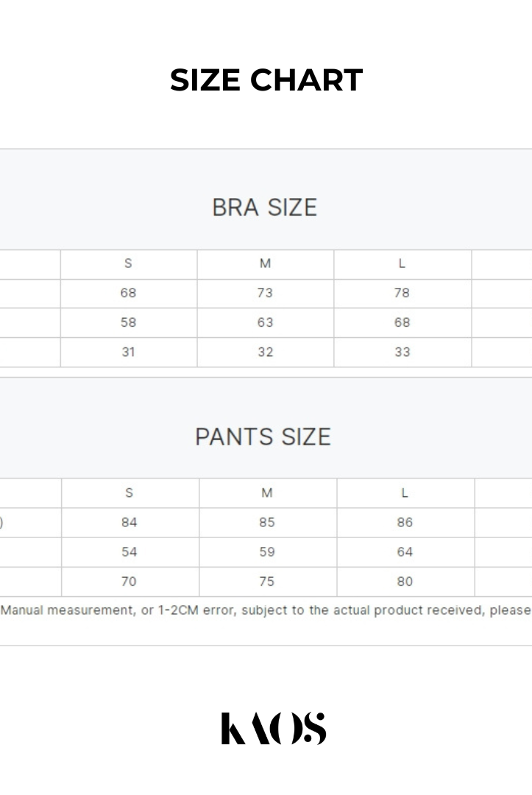The width and height of the screenshot is (532, 795).
Task: Click the SIZE CHART title
Action: [x=266, y=80]
